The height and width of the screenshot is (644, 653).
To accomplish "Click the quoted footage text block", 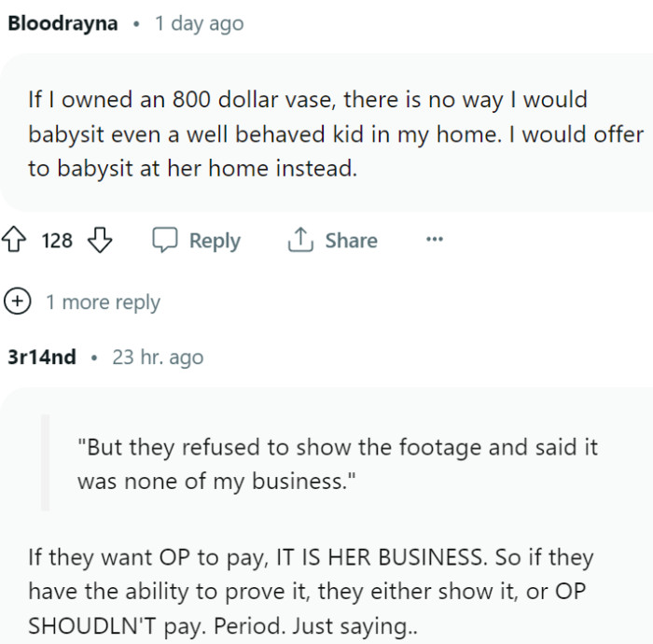I will click(x=336, y=463).
